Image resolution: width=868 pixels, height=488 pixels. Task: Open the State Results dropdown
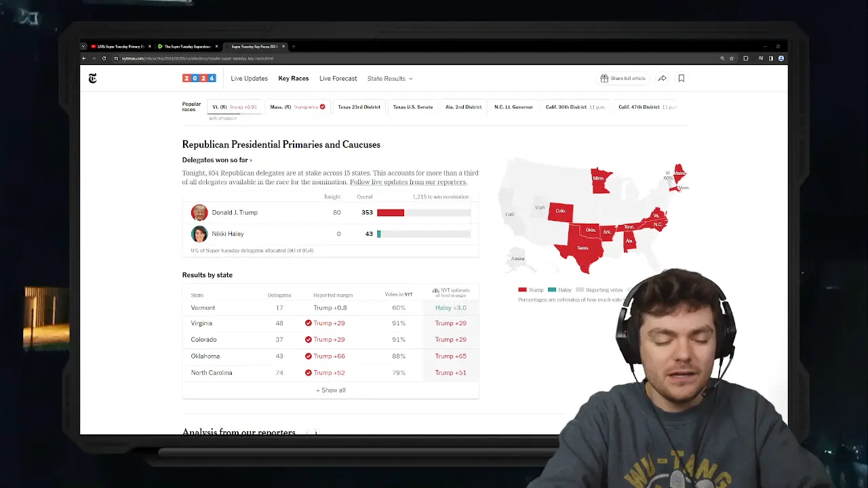click(x=390, y=79)
